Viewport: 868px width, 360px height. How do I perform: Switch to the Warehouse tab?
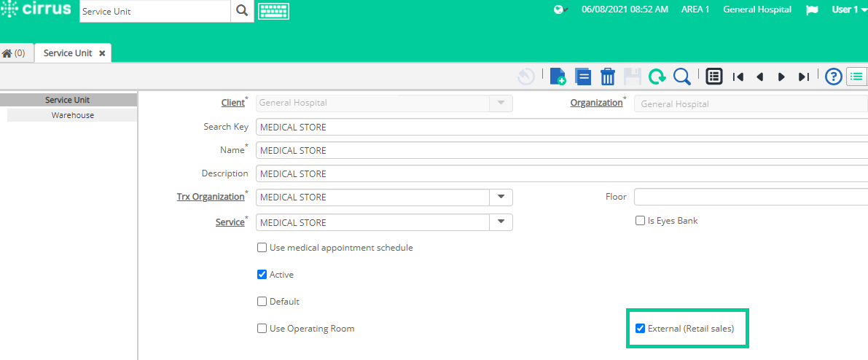tap(73, 115)
